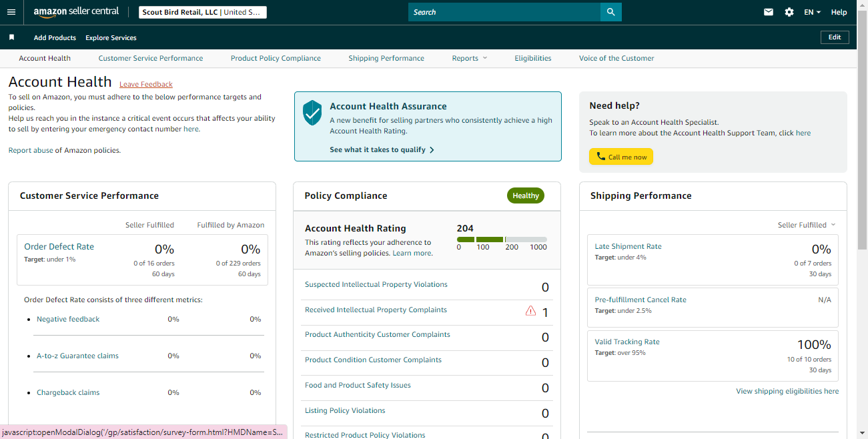
Task: Open Received Intellectual Property Complaints
Action: [376, 310]
